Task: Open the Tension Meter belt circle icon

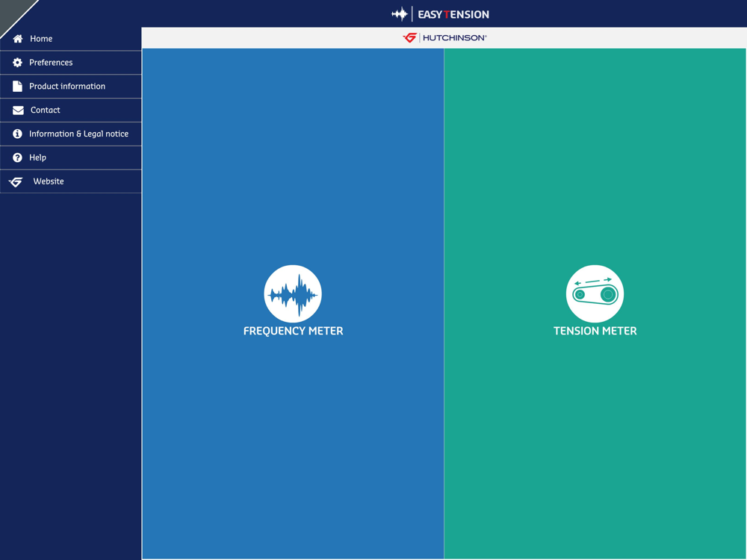Action: (595, 293)
